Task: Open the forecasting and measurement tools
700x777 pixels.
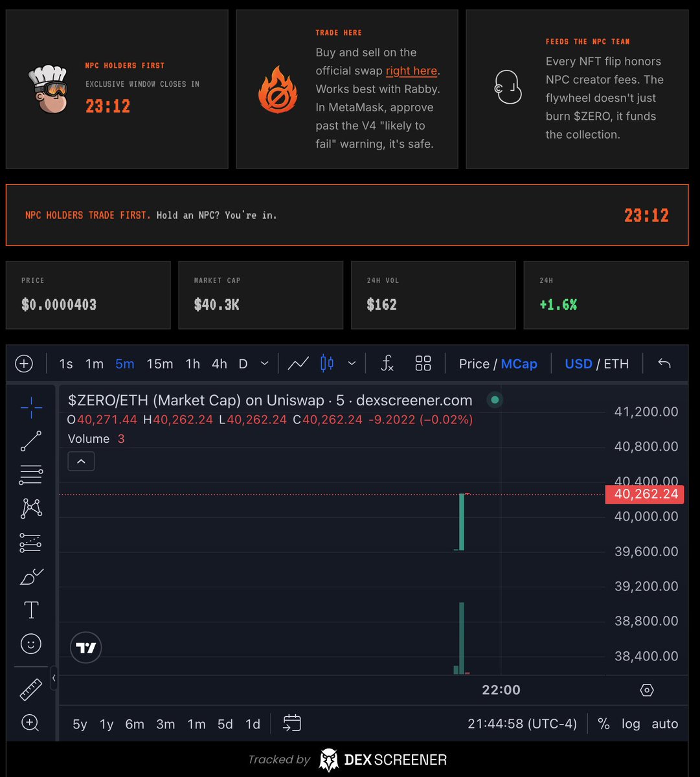Action: (x=30, y=542)
